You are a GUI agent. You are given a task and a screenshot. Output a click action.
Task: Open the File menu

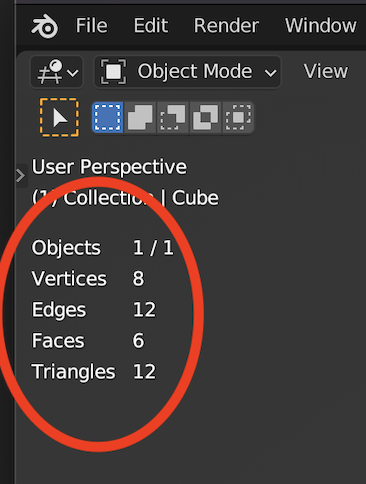92,26
